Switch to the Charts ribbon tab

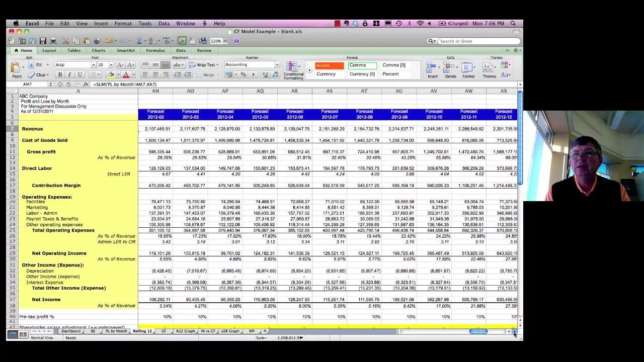[x=99, y=50]
